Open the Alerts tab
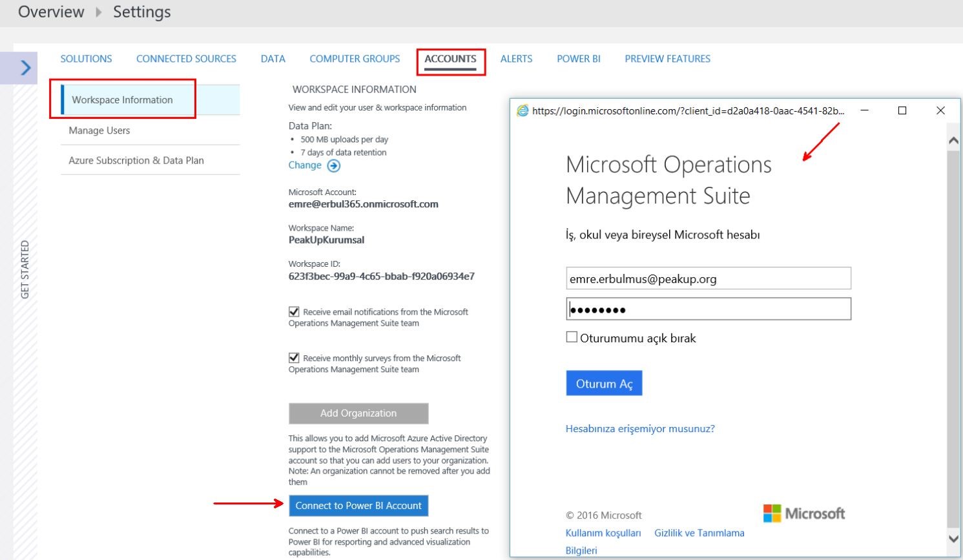The height and width of the screenshot is (560, 963). pos(517,59)
